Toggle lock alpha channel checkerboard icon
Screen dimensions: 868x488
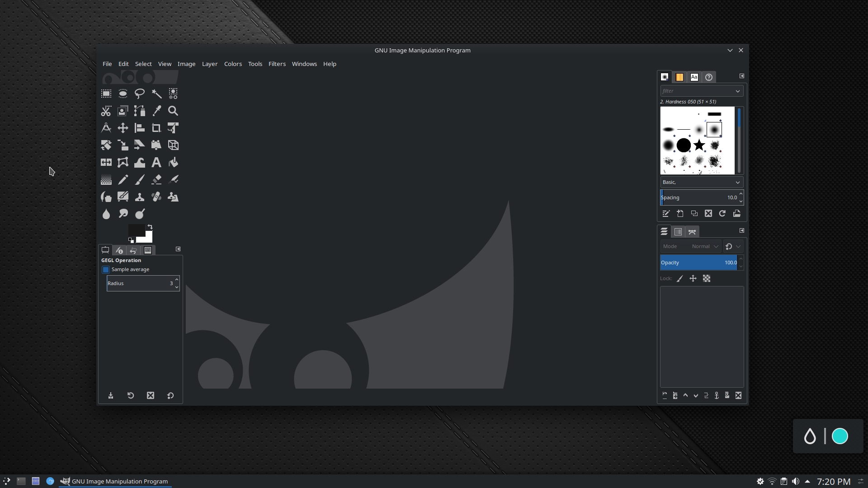(x=707, y=279)
